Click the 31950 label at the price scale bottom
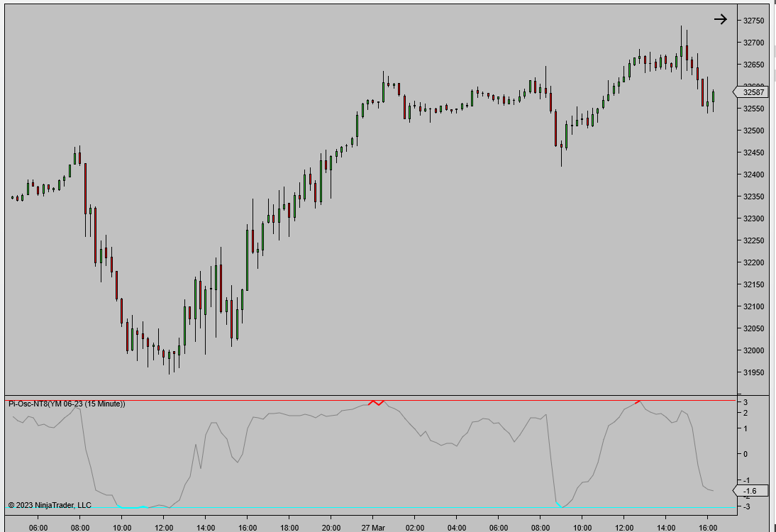This screenshot has height=532, width=776. pyautogui.click(x=752, y=372)
